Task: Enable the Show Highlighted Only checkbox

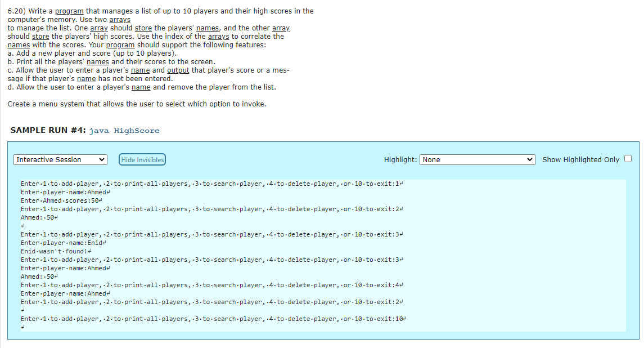Action: coord(628,158)
